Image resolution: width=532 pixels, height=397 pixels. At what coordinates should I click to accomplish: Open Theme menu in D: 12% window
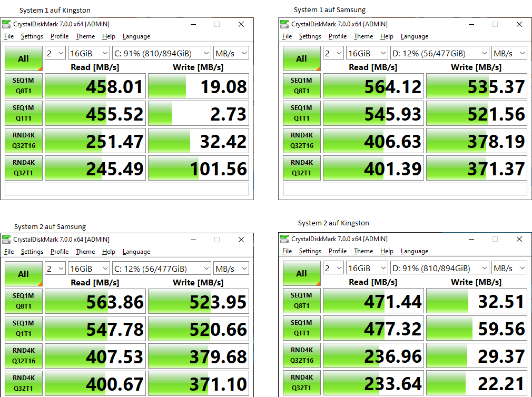tap(363, 36)
